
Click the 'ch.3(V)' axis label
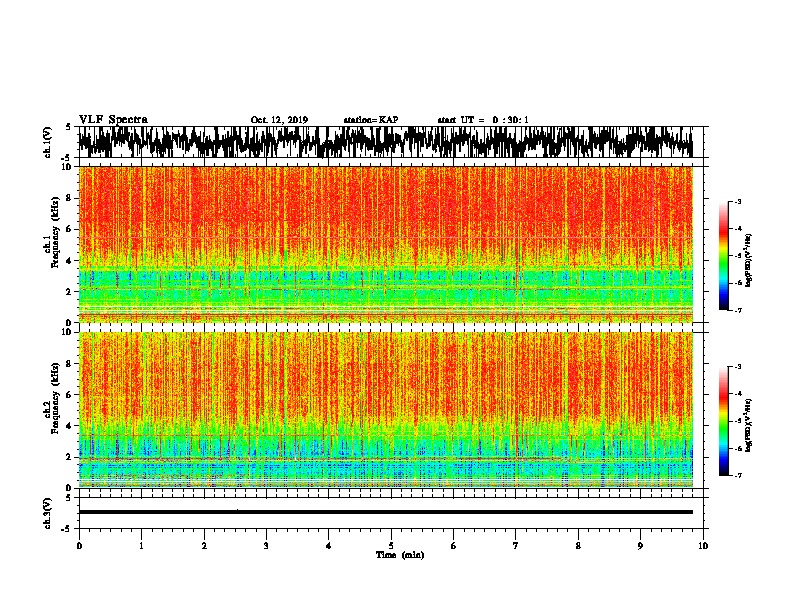point(48,514)
